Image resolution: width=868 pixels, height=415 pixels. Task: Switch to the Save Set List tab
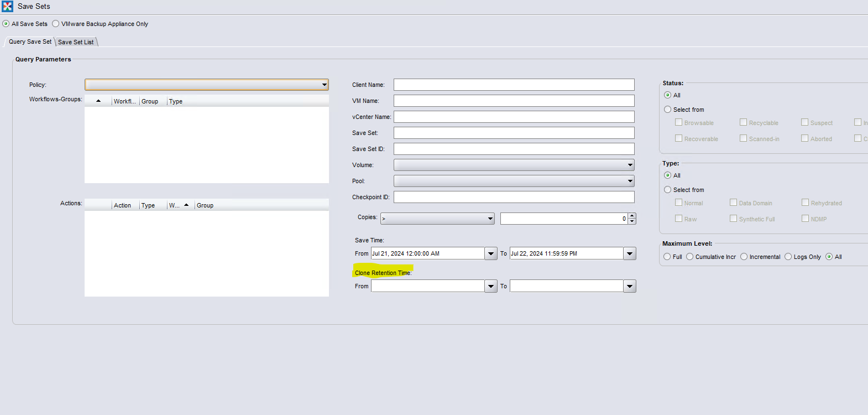tap(76, 42)
